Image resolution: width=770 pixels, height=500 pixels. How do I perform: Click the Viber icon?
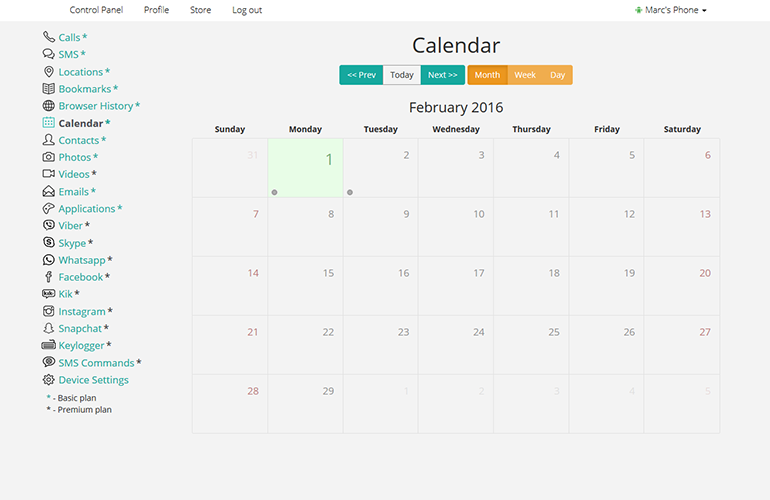[49, 225]
